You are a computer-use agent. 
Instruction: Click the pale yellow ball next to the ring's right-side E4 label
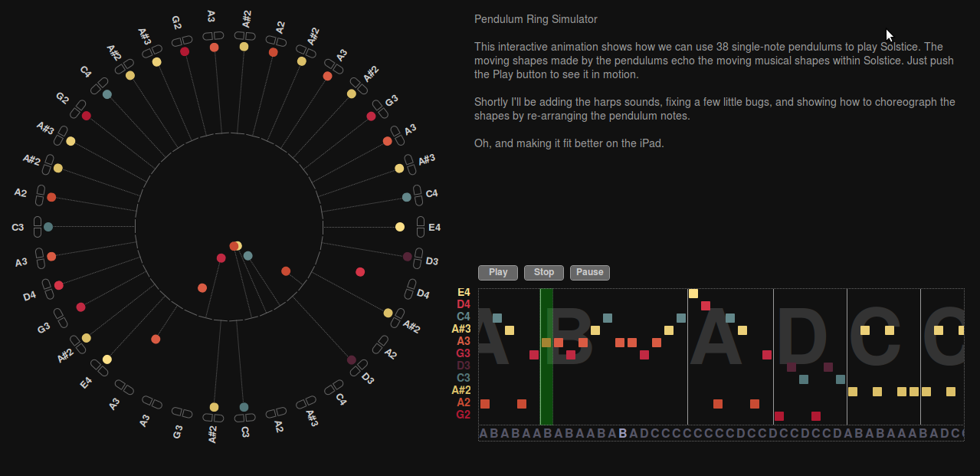pyautogui.click(x=400, y=227)
